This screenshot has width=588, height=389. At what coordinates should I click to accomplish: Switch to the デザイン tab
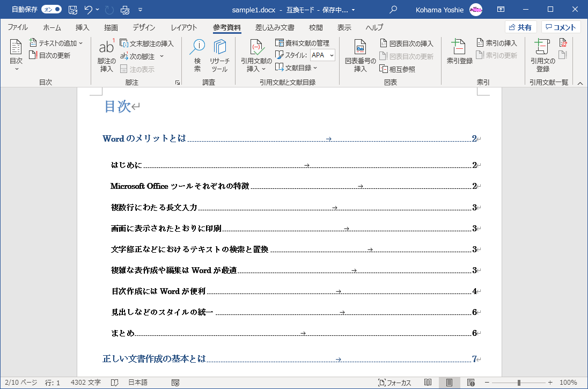(144, 27)
